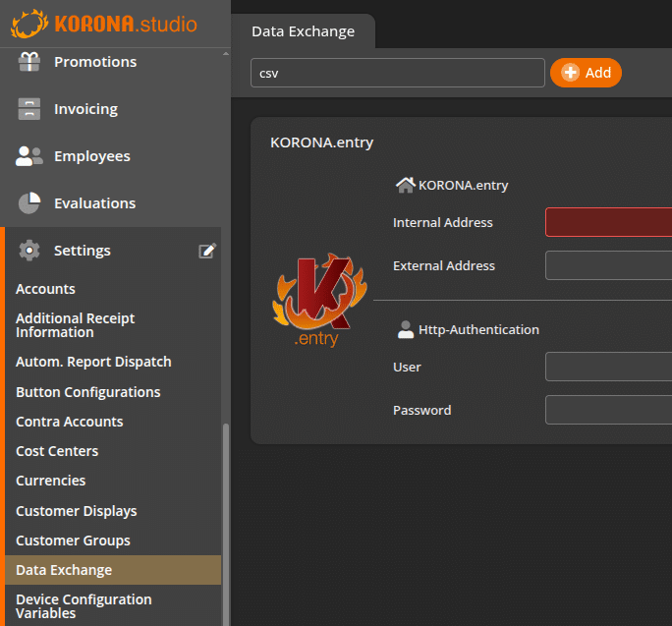672x626 pixels.
Task: Click the Promotions gift icon
Action: tap(29, 62)
